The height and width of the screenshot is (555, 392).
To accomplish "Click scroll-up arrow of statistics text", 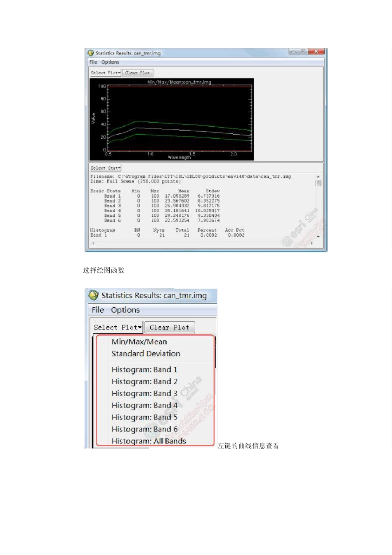I will (x=319, y=177).
